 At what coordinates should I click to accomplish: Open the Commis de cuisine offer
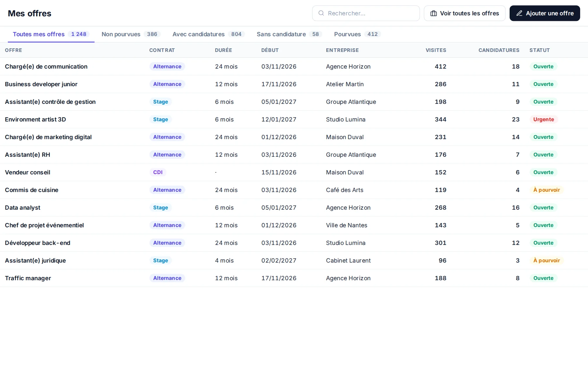coord(32,190)
